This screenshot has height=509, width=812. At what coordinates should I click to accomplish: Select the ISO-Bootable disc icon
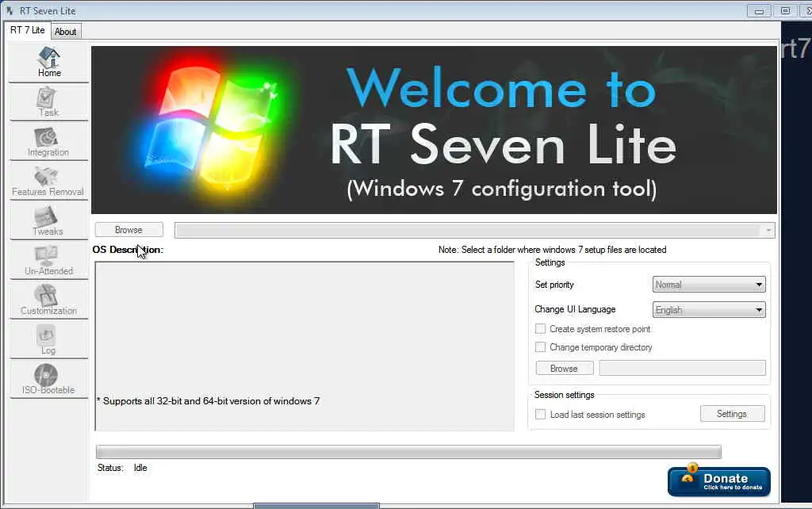coord(46,375)
